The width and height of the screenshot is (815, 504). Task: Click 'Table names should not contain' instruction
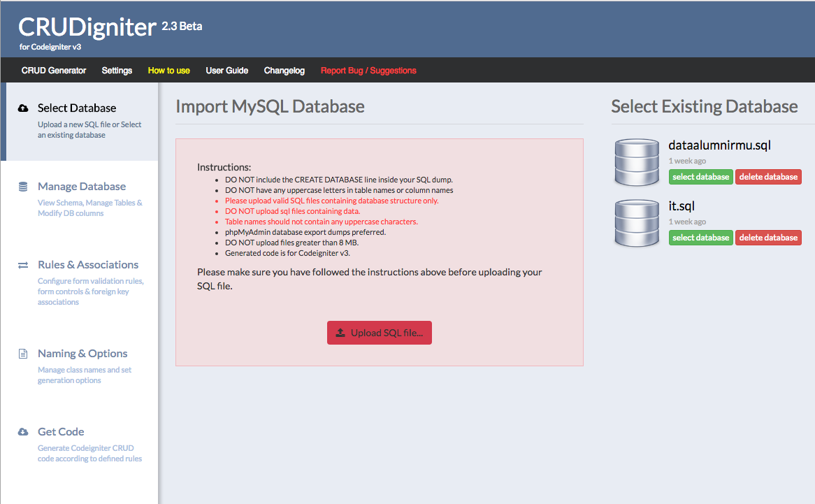[x=322, y=222]
